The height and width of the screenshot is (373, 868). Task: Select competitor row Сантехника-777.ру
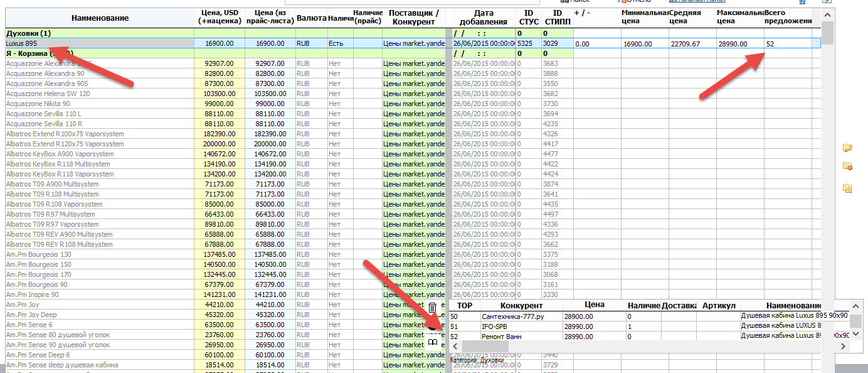point(648,316)
